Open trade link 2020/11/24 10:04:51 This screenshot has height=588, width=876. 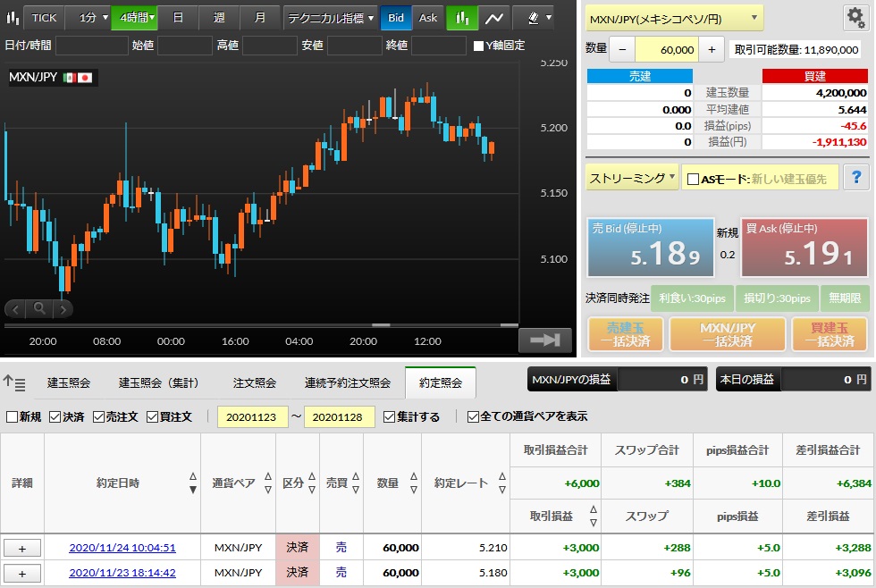click(122, 548)
